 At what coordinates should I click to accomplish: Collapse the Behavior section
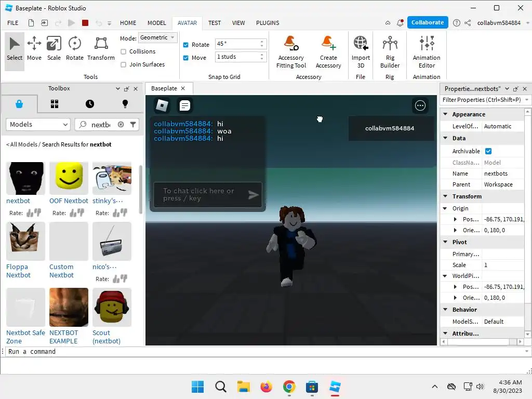point(445,310)
